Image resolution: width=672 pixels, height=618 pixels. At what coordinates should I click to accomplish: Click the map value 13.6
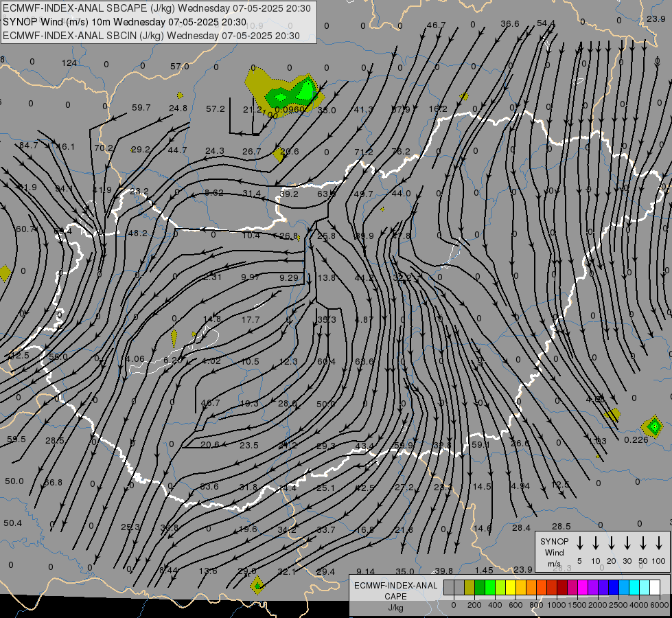(x=208, y=571)
